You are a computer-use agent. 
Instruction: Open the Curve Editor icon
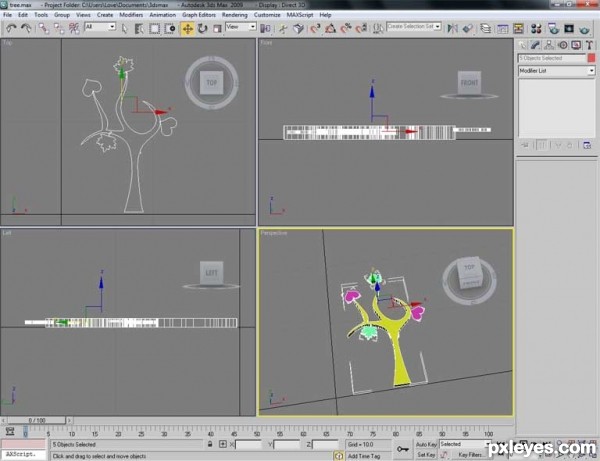pyautogui.click(x=502, y=29)
